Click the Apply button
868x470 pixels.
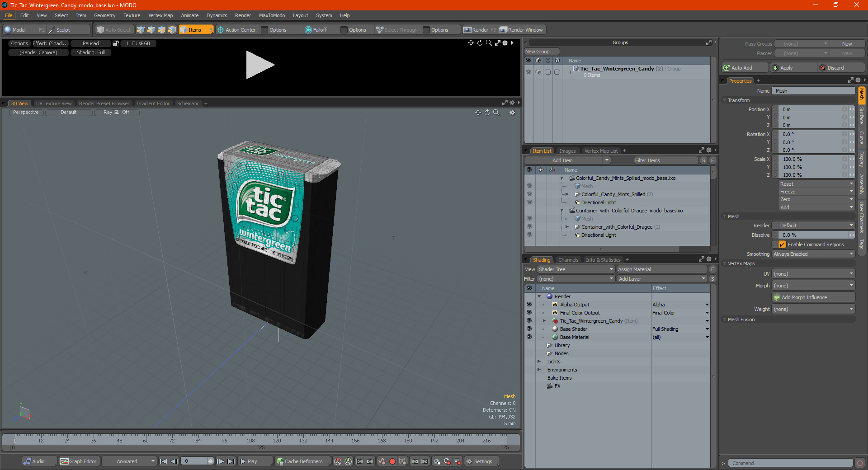tap(793, 68)
